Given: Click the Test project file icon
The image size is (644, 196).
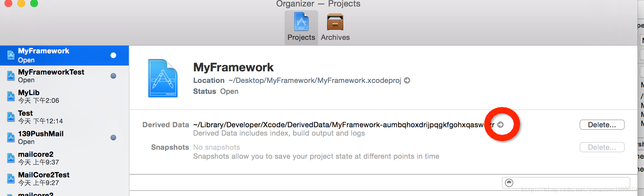Looking at the screenshot, I should [x=11, y=117].
